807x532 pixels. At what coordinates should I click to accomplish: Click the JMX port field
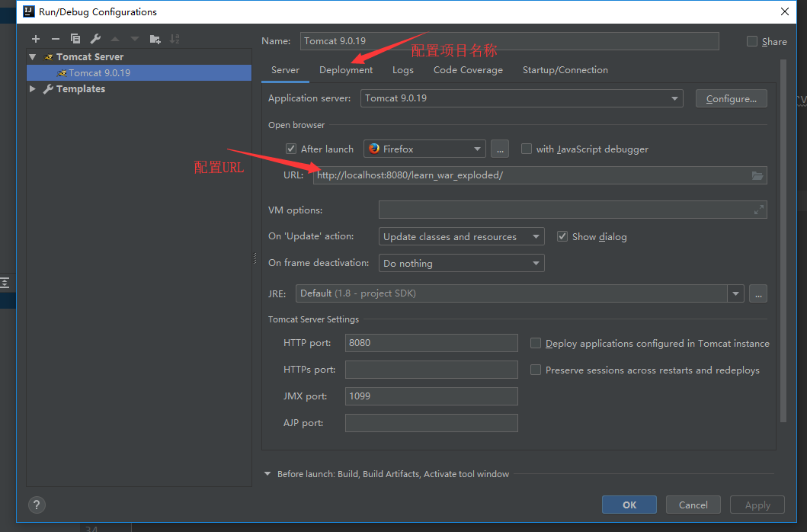431,396
